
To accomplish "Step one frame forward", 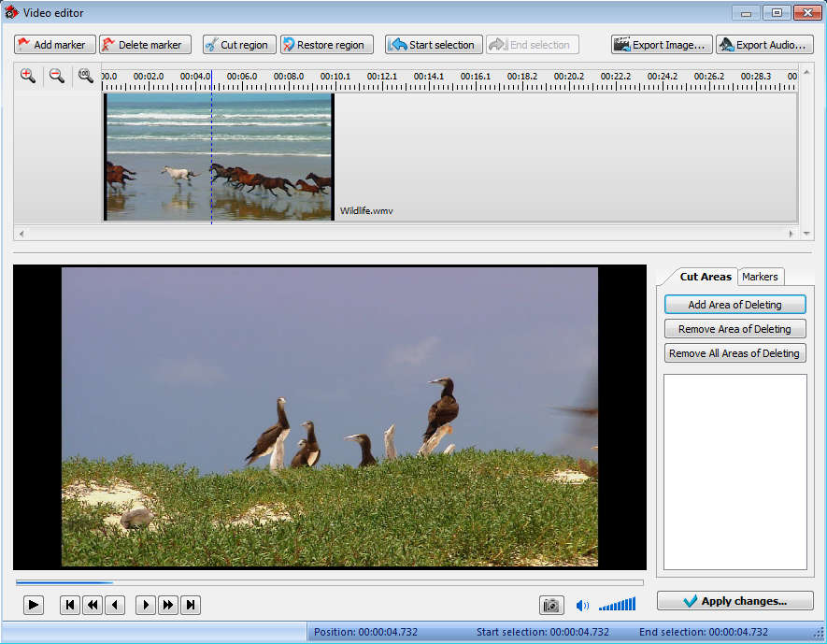I will (145, 605).
